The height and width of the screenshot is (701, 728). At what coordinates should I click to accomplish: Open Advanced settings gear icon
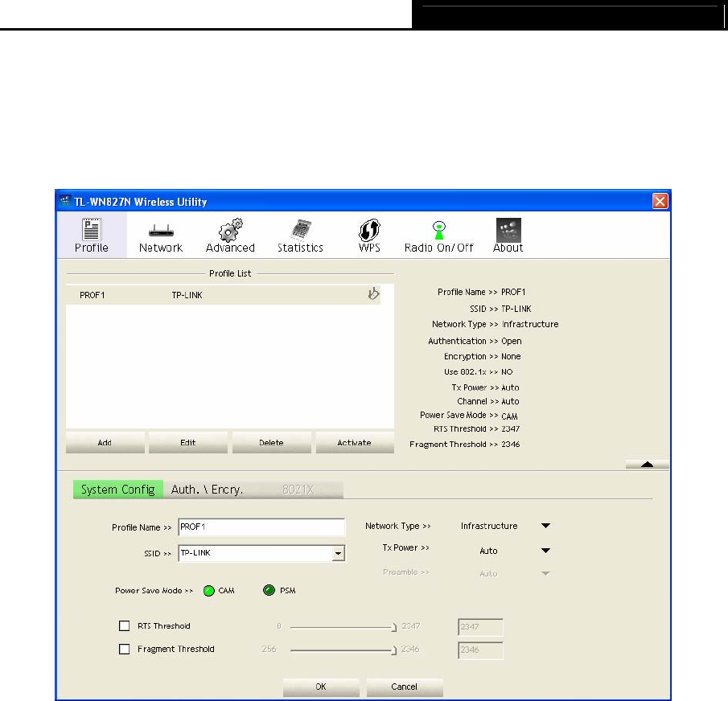pyautogui.click(x=230, y=230)
